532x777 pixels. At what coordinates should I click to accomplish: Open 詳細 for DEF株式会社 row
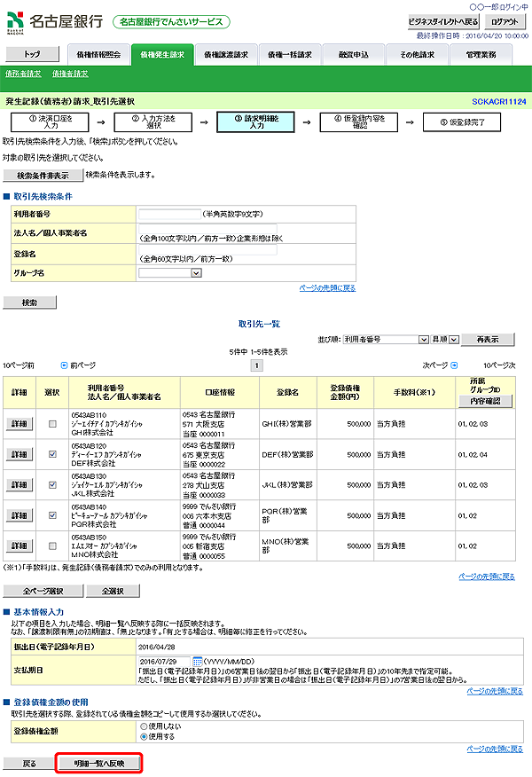click(20, 454)
